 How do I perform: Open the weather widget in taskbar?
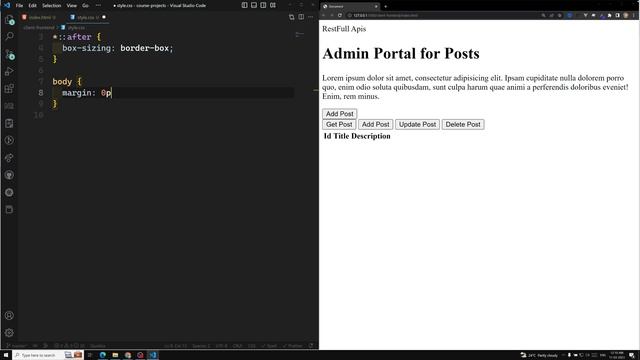(x=539, y=355)
